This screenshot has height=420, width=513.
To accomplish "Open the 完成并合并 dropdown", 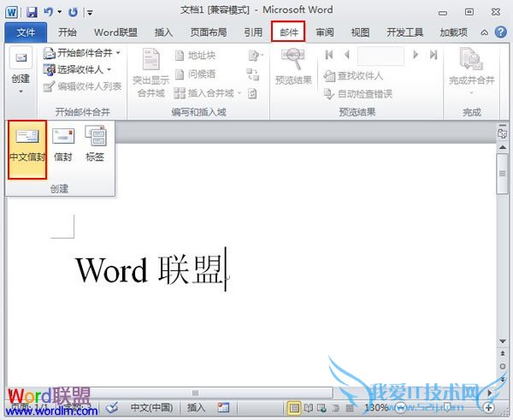I will pyautogui.click(x=471, y=72).
